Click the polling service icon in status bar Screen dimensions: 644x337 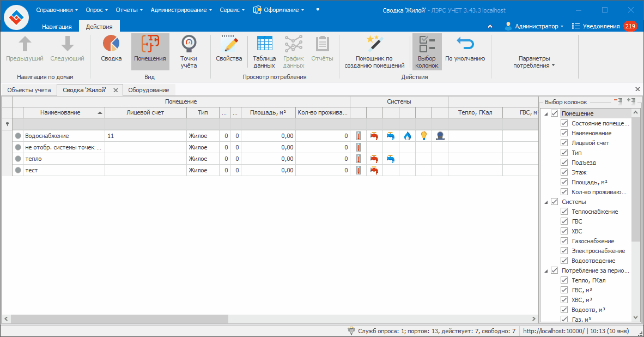click(x=351, y=330)
